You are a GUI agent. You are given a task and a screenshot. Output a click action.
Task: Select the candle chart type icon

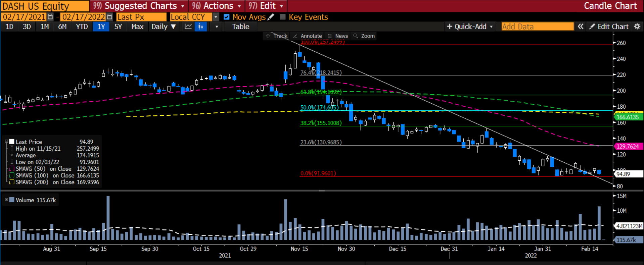click(201, 26)
